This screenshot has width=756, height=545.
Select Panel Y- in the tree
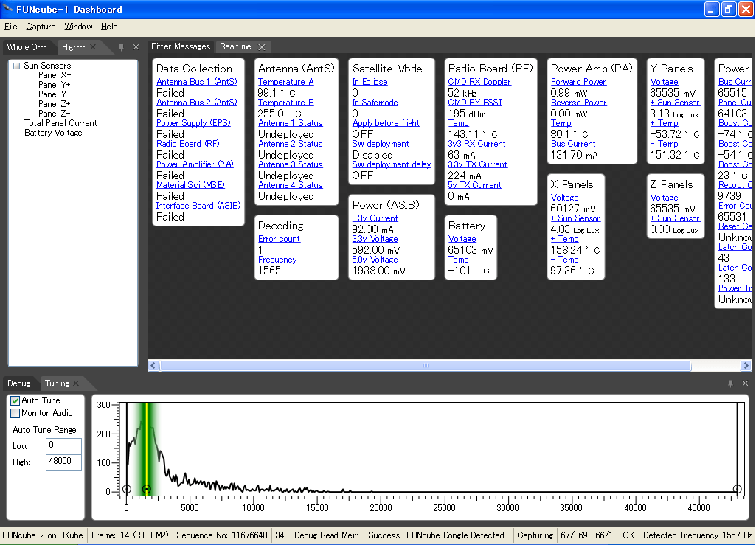pos(54,94)
